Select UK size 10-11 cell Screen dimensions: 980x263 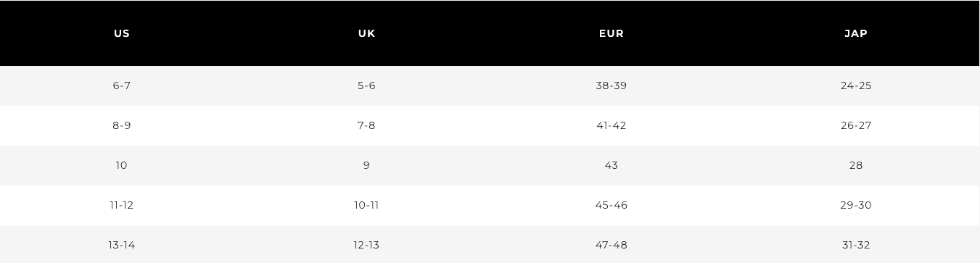point(366,205)
